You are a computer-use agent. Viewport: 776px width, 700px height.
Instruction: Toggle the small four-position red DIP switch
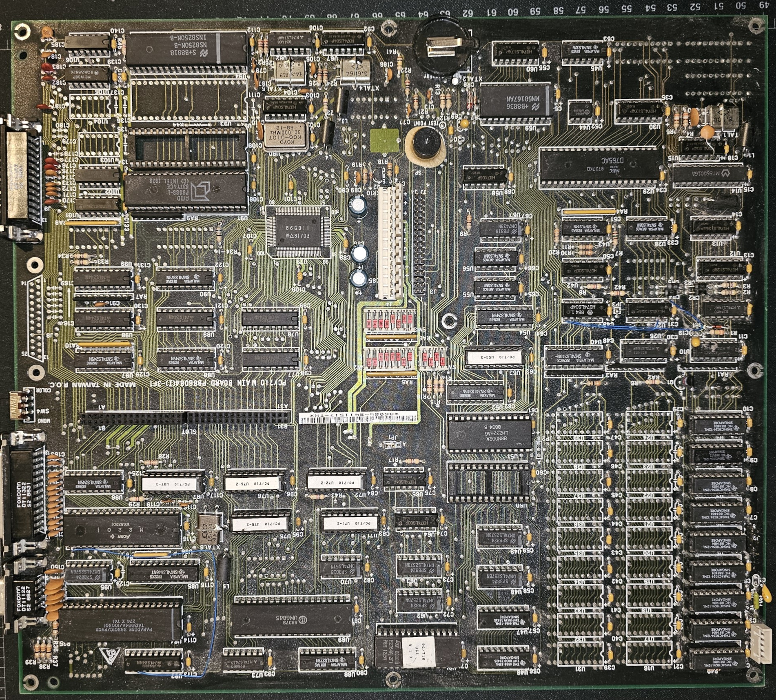[x=433, y=358]
